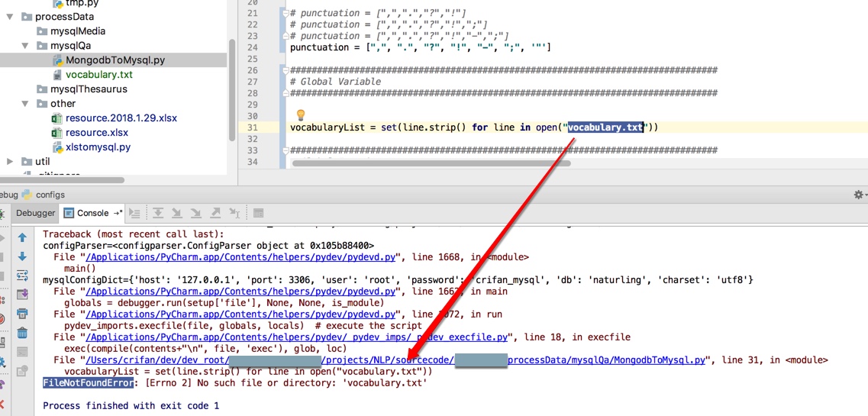Collapse code fold marker at line 21

click(285, 13)
